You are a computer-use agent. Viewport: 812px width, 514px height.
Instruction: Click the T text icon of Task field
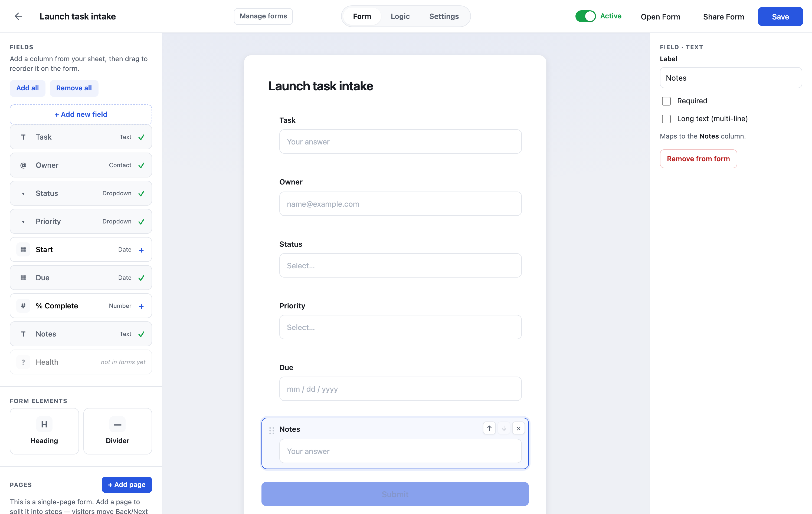(x=23, y=137)
